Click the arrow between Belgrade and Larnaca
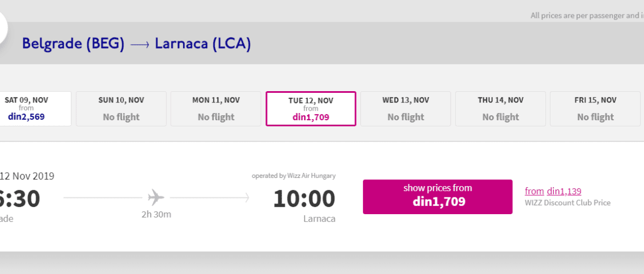The height and width of the screenshot is (274, 644). click(x=139, y=44)
